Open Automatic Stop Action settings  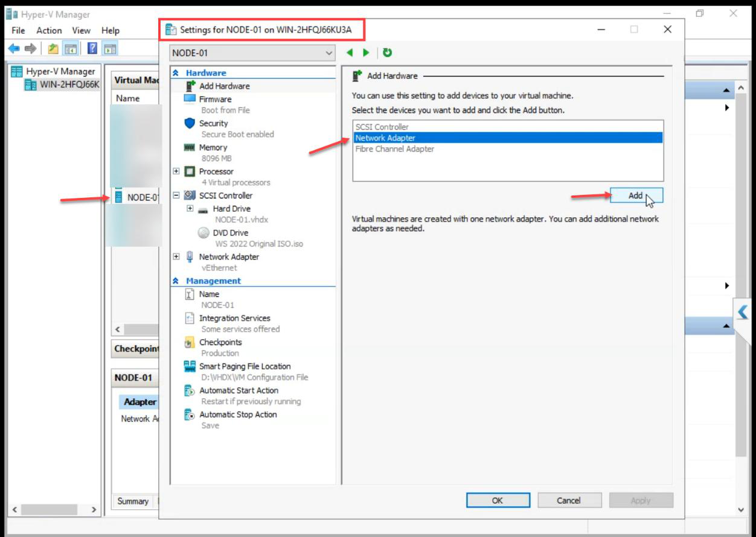coord(238,415)
